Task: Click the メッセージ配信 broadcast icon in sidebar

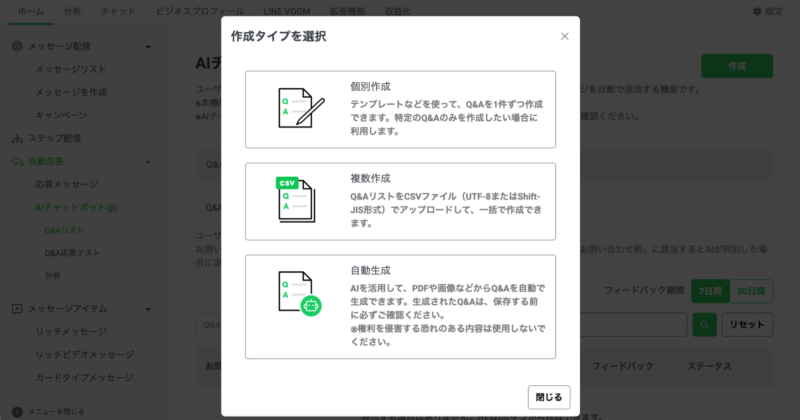Action: [x=17, y=46]
